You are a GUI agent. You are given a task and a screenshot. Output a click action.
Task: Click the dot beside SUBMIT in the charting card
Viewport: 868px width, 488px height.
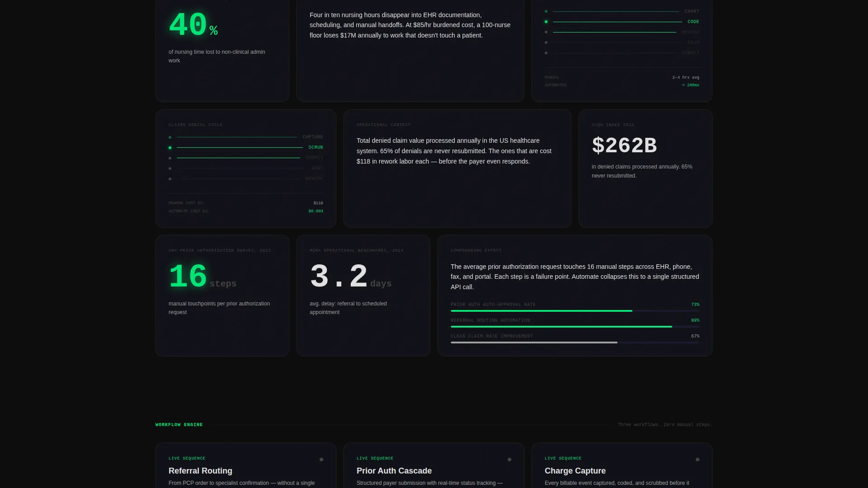tap(546, 53)
